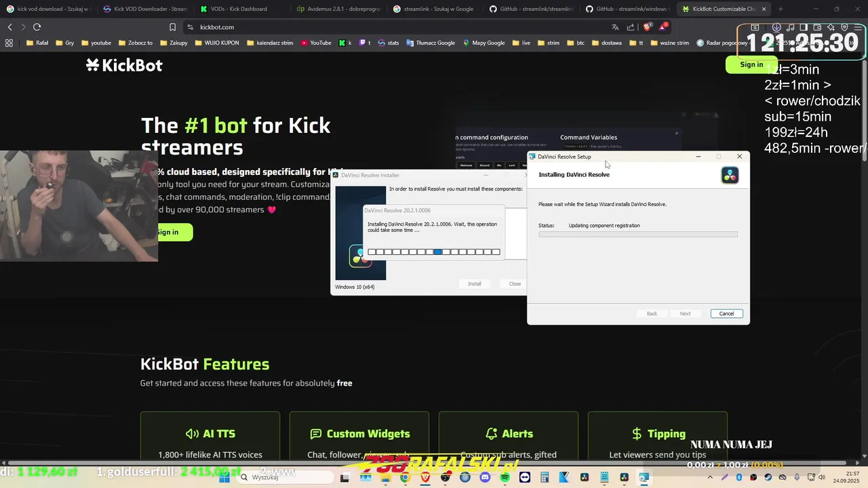868x488 pixels.
Task: Open the 'youtube' bookmarks folder
Action: tap(96, 43)
